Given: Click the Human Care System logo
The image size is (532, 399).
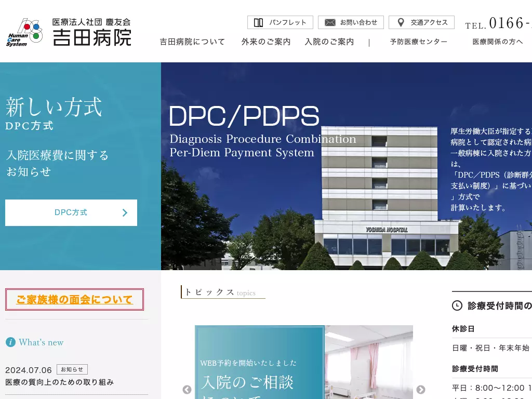Looking at the screenshot, I should 25,33.
